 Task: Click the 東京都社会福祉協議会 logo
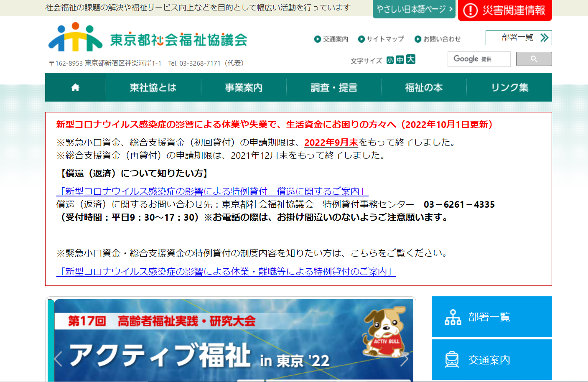148,38
